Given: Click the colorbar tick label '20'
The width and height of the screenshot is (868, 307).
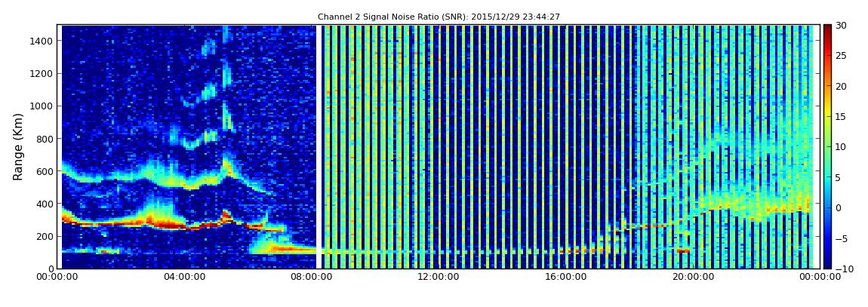Looking at the screenshot, I should tap(841, 86).
